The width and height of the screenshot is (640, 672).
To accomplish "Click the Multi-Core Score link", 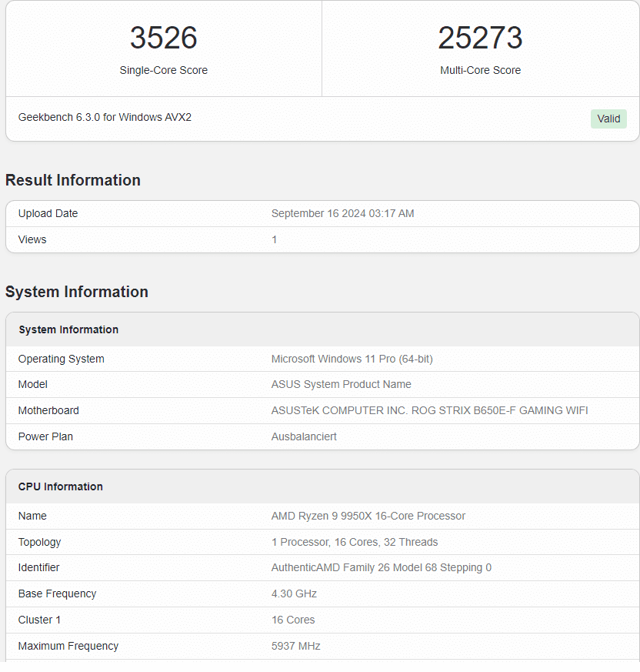I will click(x=480, y=70).
